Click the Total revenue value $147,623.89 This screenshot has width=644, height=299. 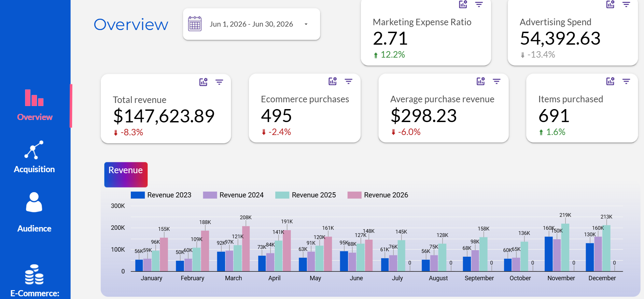(164, 116)
